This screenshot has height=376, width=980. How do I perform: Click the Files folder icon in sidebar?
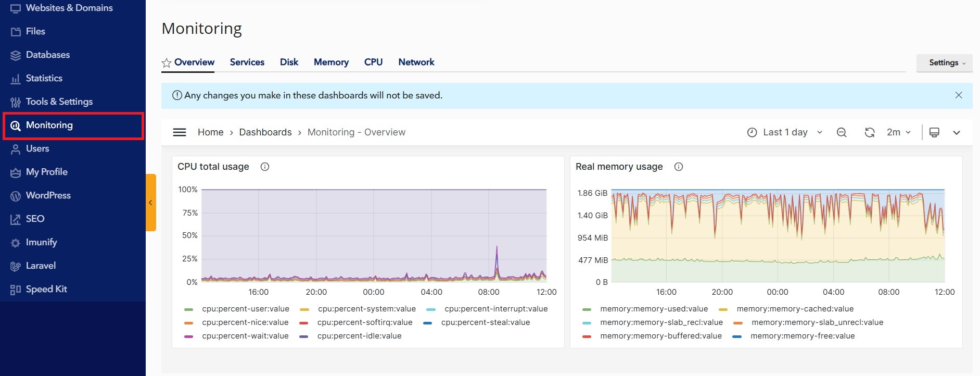coord(16,32)
